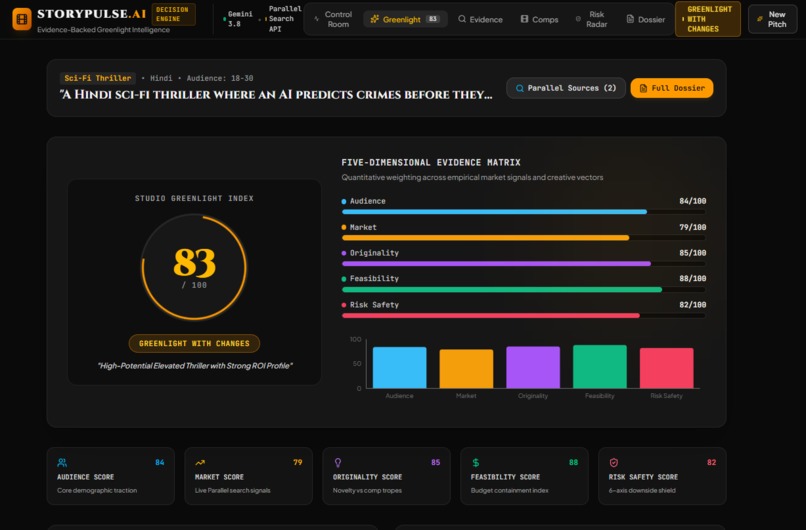Click the Control Room pulse icon
This screenshot has width=806, height=530.
click(317, 19)
